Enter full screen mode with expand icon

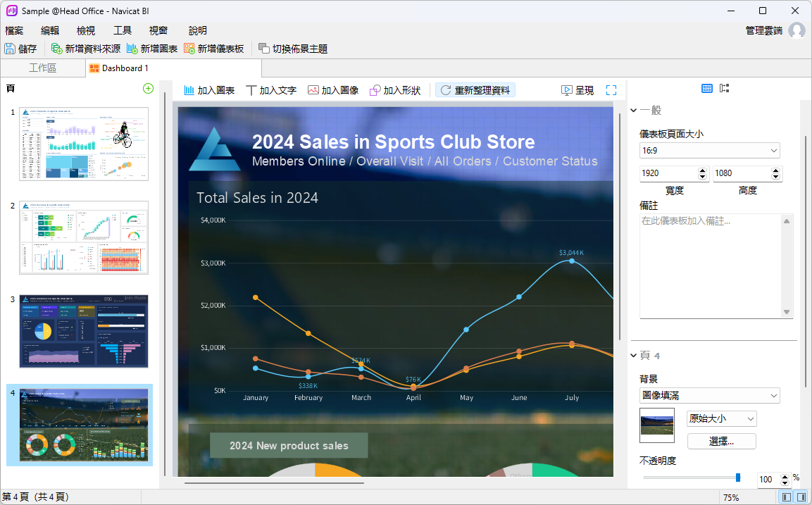[611, 90]
